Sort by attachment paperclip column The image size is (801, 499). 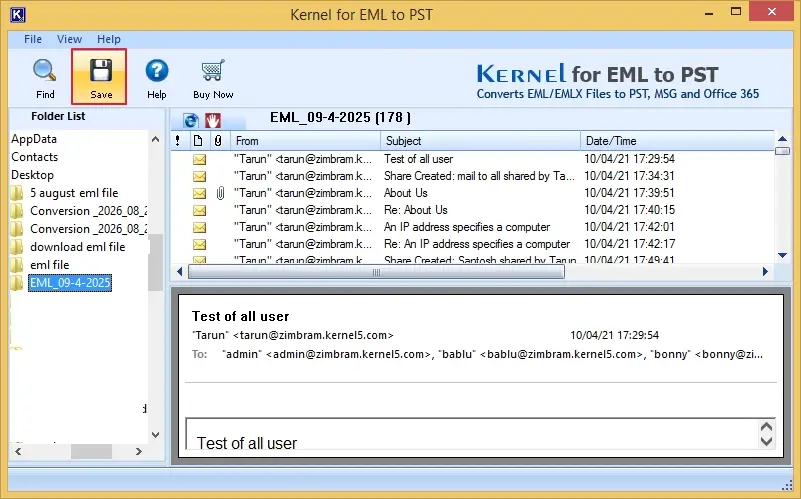[218, 140]
